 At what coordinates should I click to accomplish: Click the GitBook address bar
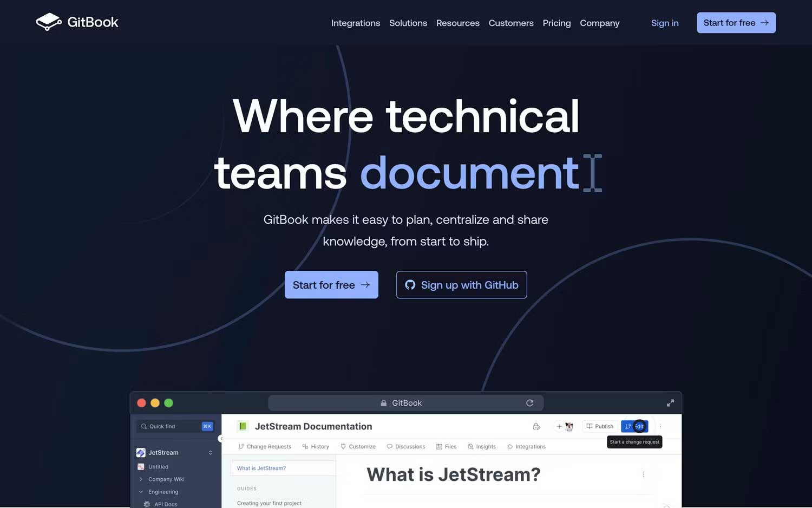(x=405, y=403)
